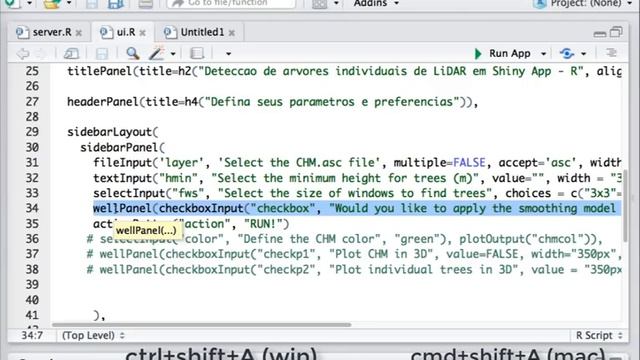640x360 pixels.
Task: Click line number 41 in gutter
Action: (32, 316)
